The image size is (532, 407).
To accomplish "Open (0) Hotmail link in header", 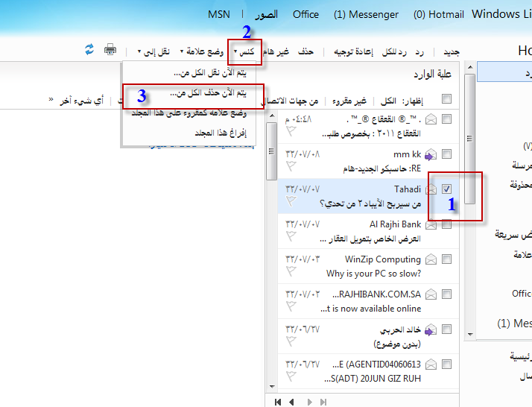I will coord(438,15).
